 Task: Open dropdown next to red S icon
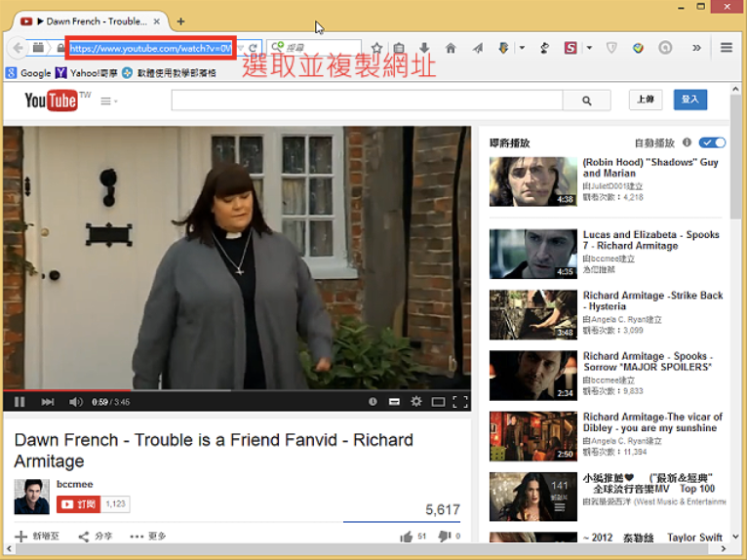pyautogui.click(x=589, y=48)
